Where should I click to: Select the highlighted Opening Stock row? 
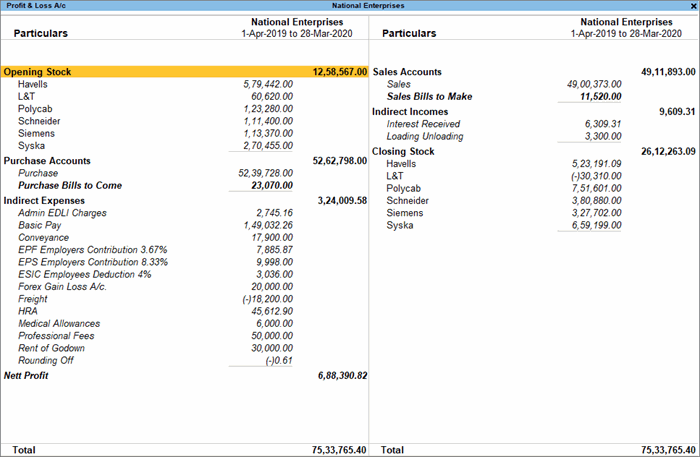pyautogui.click(x=36, y=73)
